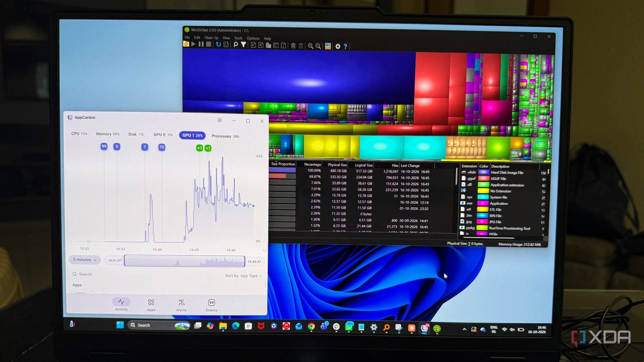Open the Events view in AppControl
Viewport: 644px width, 362px height.
coord(211,306)
